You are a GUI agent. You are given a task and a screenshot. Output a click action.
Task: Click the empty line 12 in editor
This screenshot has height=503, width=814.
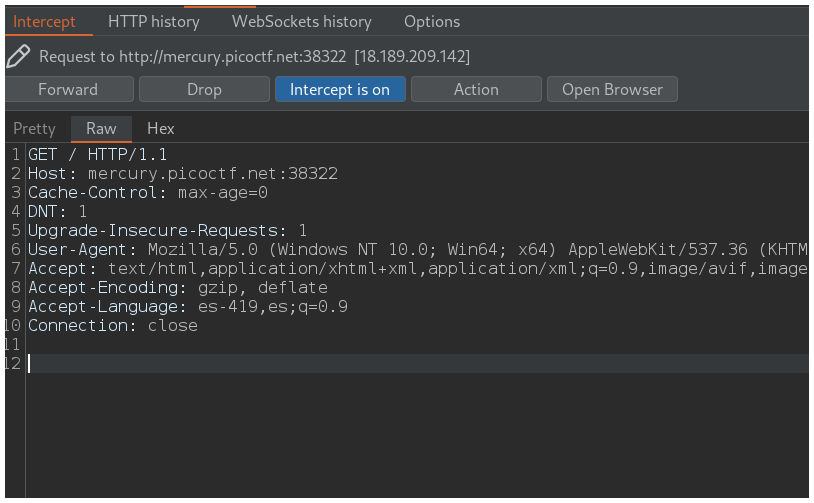tap(400, 364)
